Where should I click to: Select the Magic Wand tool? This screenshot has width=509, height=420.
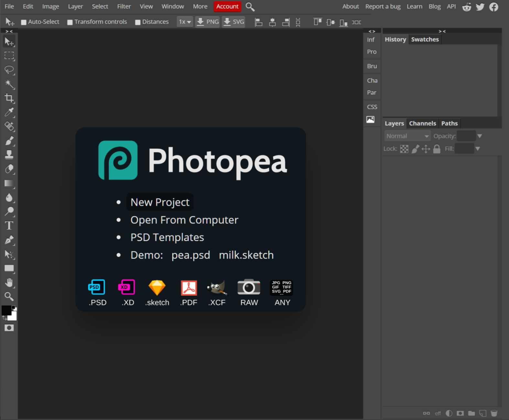pyautogui.click(x=9, y=84)
